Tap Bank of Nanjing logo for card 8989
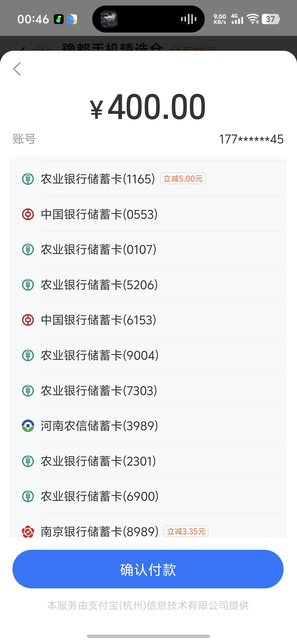Image resolution: width=297 pixels, height=644 pixels. coord(28,531)
